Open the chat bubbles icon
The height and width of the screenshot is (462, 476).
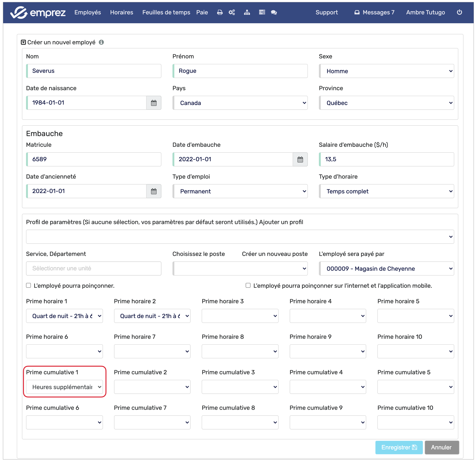coord(274,12)
